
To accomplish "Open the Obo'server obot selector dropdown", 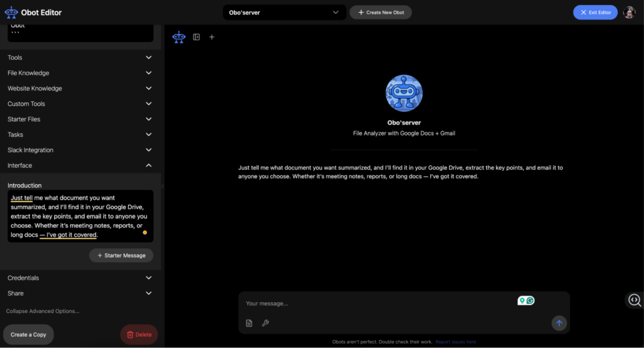I will point(284,13).
